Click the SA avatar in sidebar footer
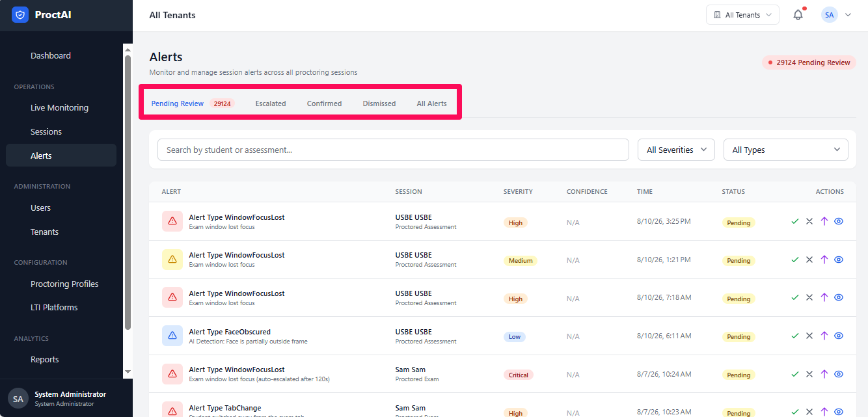 (18, 398)
